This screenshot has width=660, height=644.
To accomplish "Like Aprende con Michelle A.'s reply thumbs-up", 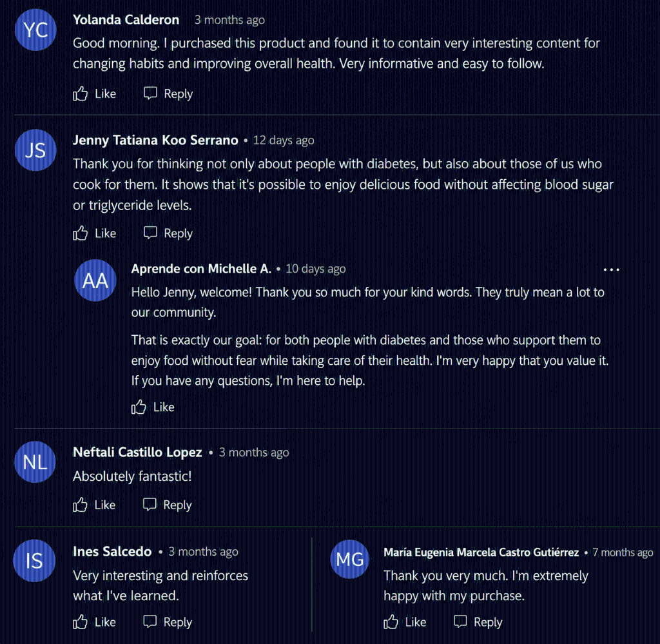I will pyautogui.click(x=139, y=407).
